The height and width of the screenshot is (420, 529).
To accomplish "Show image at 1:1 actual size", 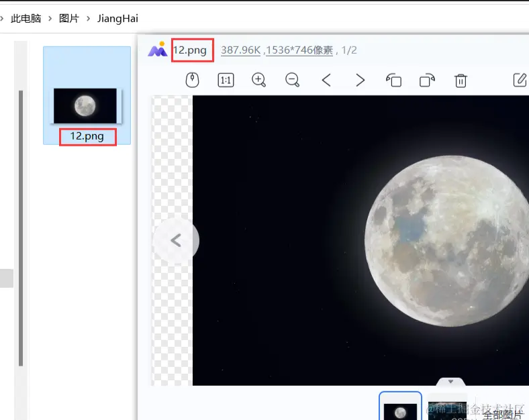I will [226, 81].
